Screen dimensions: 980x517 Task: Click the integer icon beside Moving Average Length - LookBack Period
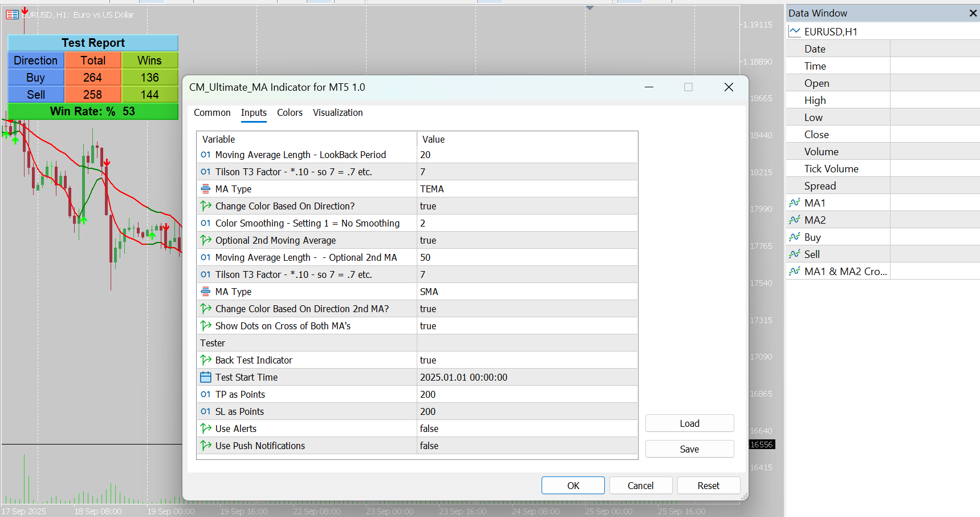(206, 155)
